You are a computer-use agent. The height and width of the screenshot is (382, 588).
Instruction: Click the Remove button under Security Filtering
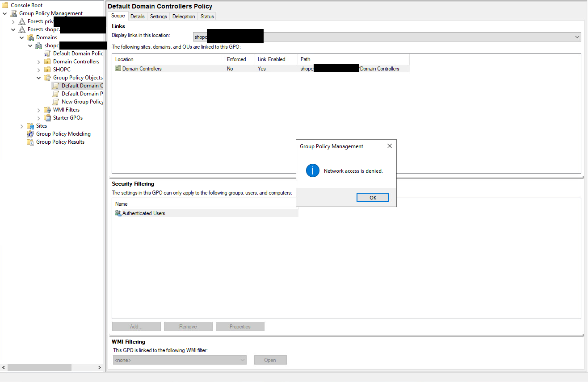coord(188,326)
